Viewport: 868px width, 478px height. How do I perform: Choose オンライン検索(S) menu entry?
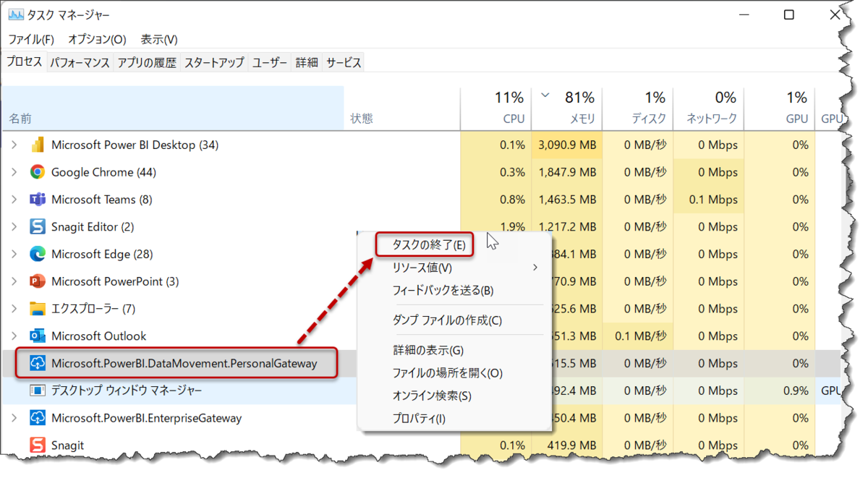tap(432, 396)
